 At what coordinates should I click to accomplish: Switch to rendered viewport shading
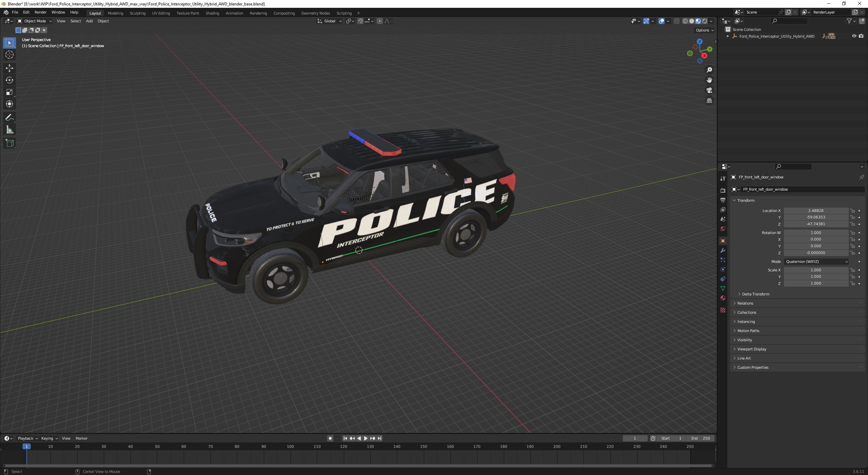pyautogui.click(x=705, y=21)
